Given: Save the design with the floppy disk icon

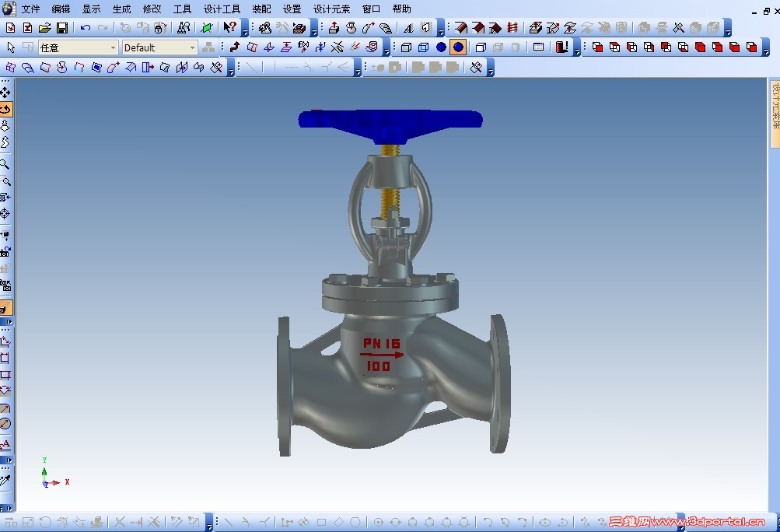Looking at the screenshot, I should [x=61, y=28].
